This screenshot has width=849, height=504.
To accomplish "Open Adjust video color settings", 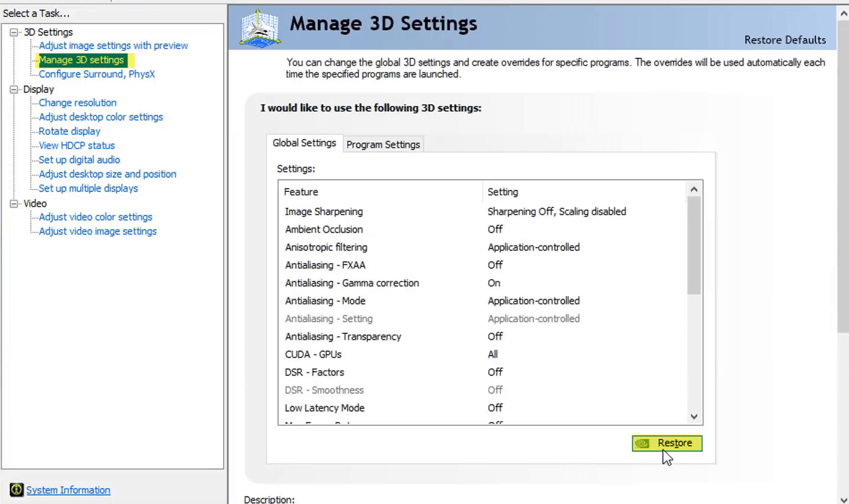I will pos(95,217).
